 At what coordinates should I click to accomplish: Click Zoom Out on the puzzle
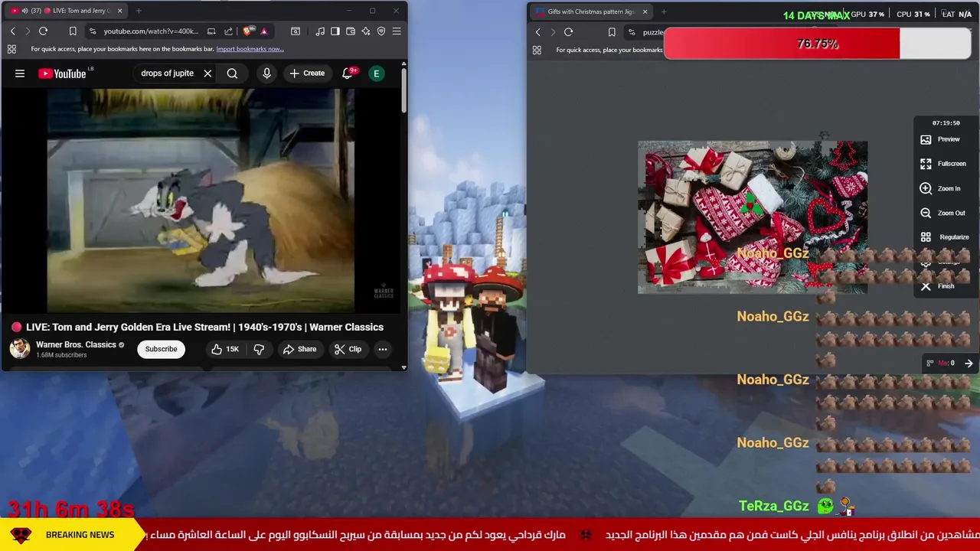pos(942,213)
